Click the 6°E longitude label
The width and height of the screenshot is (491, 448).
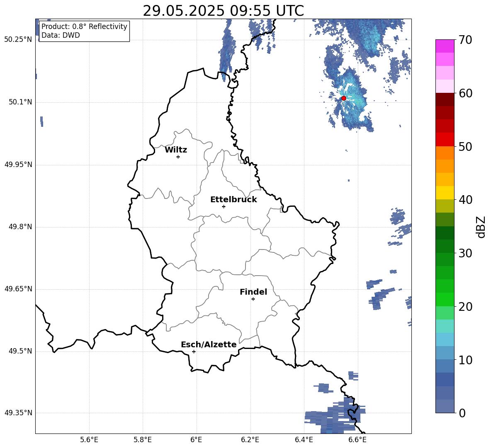196,440
